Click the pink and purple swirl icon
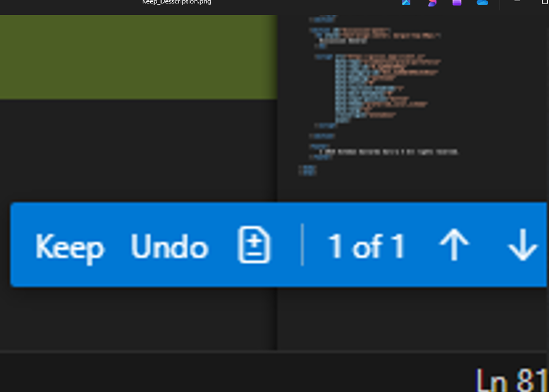 (432, 3)
